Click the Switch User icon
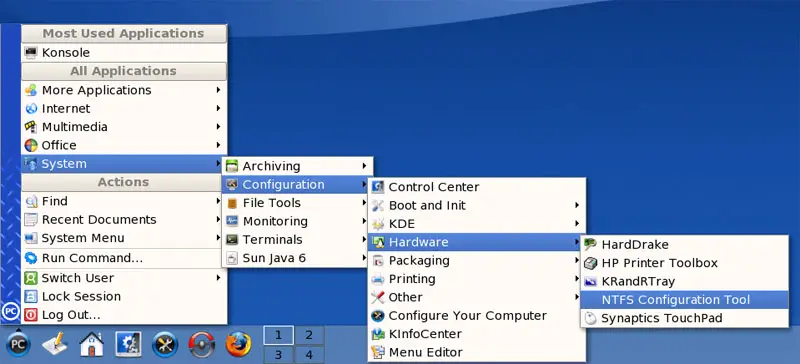 pos(31,278)
